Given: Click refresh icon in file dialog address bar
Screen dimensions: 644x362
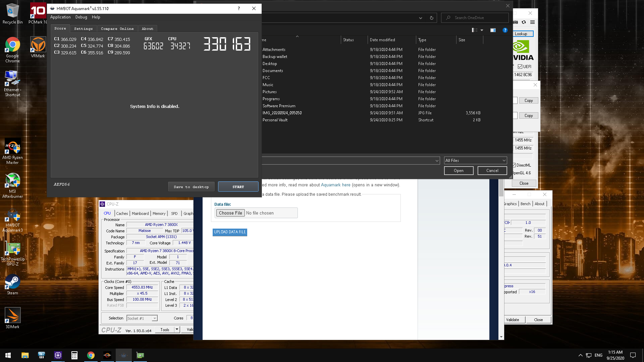Looking at the screenshot, I should point(431,18).
